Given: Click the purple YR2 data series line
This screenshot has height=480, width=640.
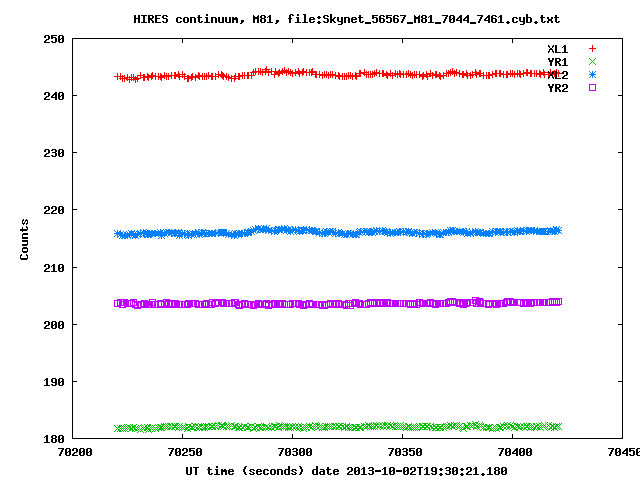Looking at the screenshot, I should click(338, 303).
